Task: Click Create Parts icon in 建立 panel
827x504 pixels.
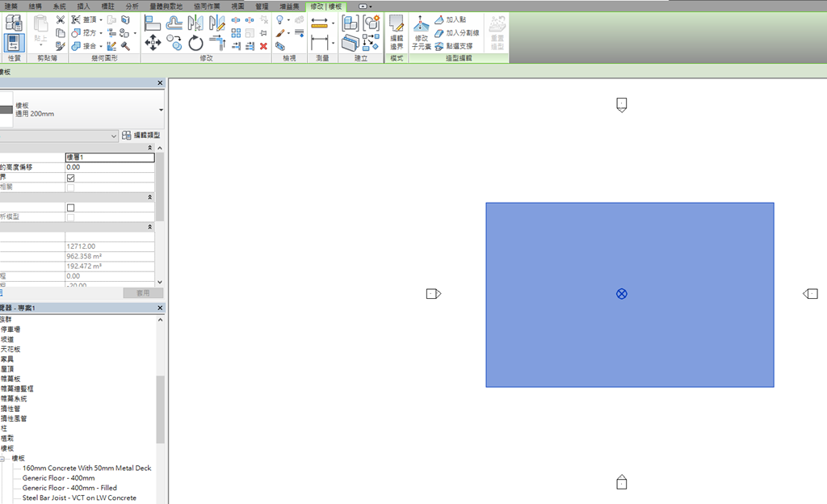Action: coord(351,42)
